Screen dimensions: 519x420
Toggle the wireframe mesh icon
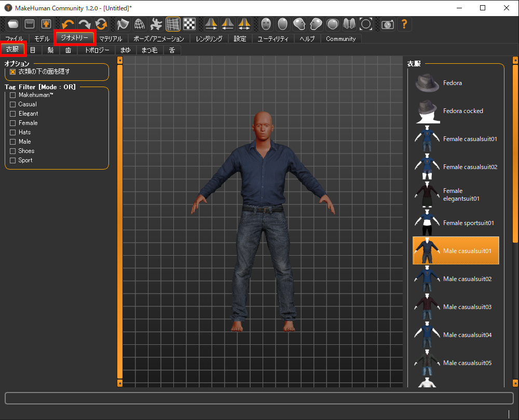(x=140, y=24)
